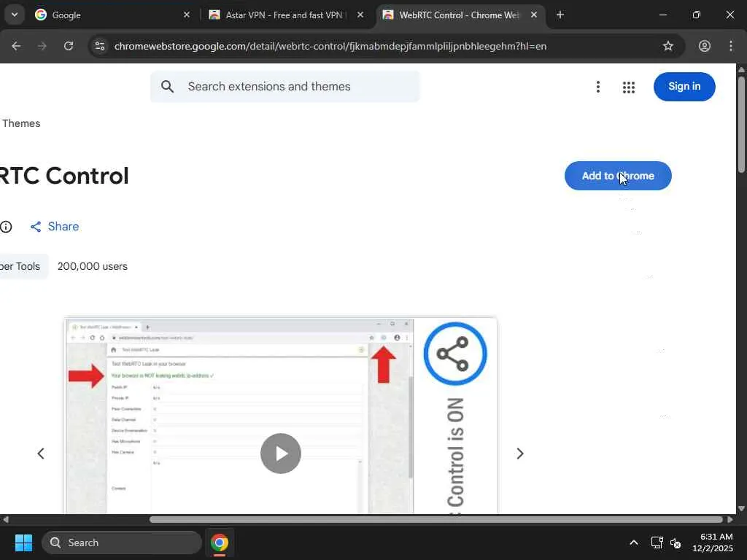This screenshot has height=560, width=747.
Task: View site information icon in address bar
Action: (99, 46)
